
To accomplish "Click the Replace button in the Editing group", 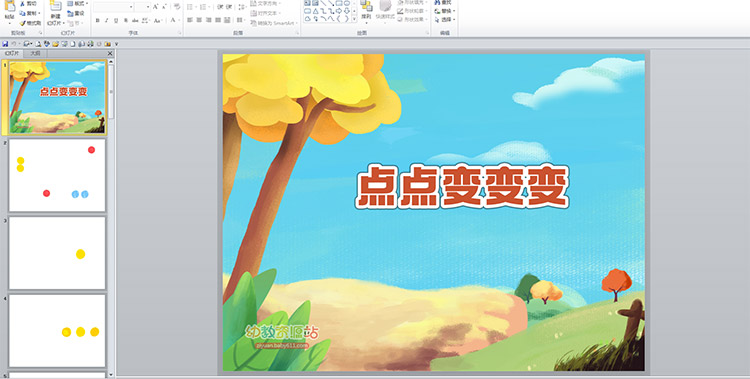I will 445,11.
